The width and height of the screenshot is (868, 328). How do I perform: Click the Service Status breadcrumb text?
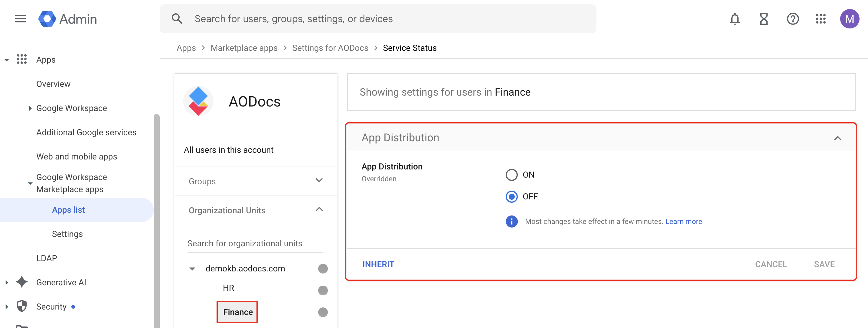click(410, 48)
